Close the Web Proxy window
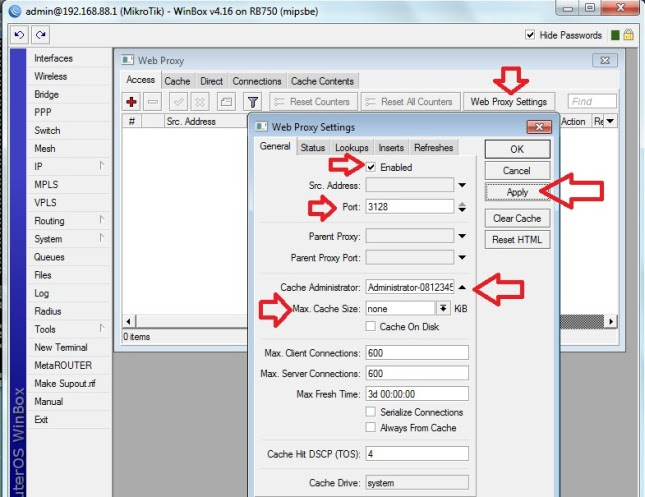The image size is (645, 497). tap(605, 60)
